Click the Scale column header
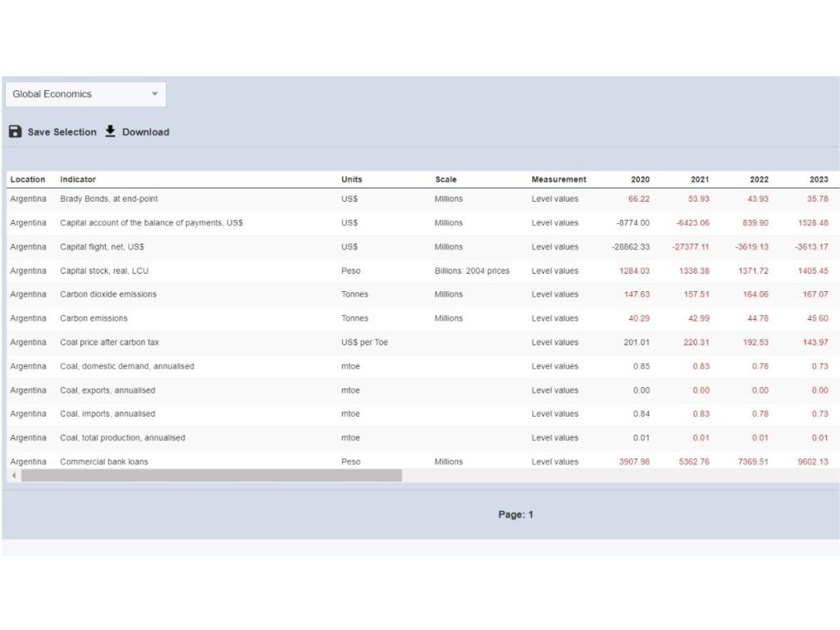840x630 pixels. point(445,180)
